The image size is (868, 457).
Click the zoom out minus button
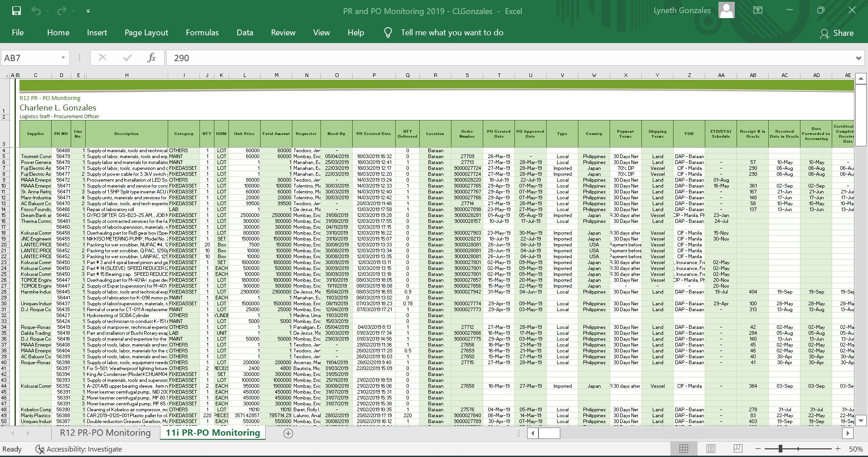758,449
